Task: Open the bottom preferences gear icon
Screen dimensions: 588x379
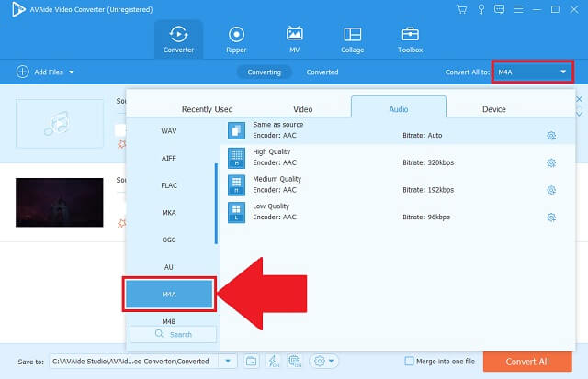Action: pos(320,362)
